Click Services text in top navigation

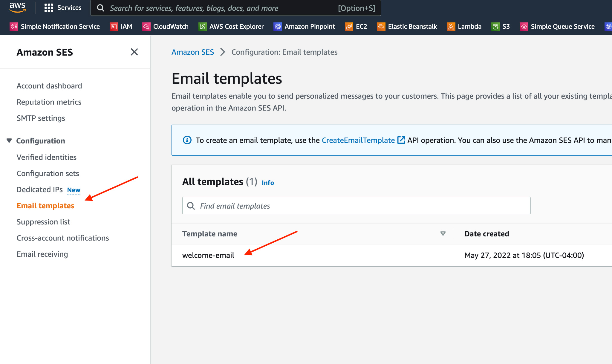[x=69, y=8]
